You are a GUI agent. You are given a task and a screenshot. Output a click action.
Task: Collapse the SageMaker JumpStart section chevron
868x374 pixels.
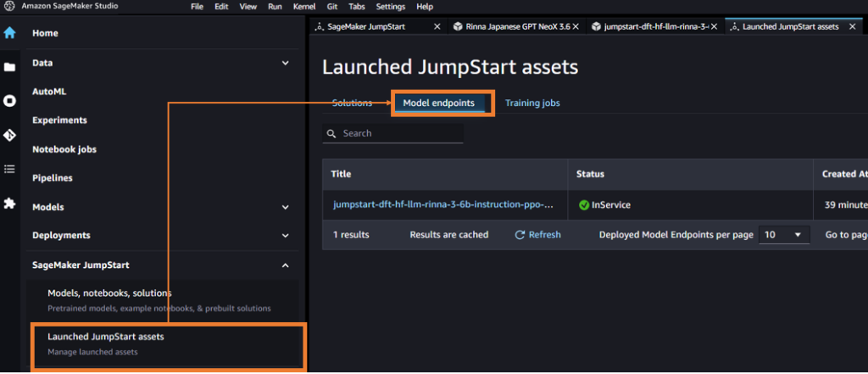285,265
